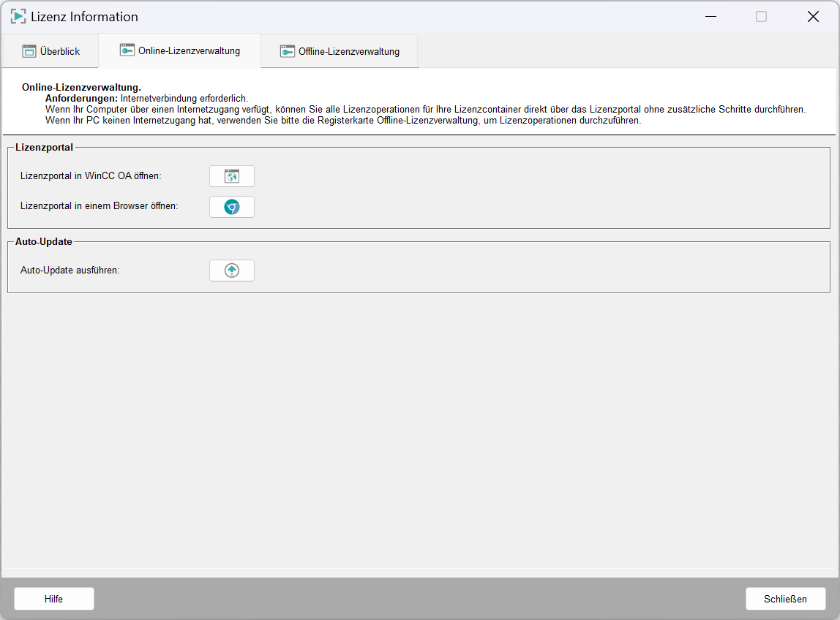Click the key icon on Online-Lizenzverwaltung tab

coord(127,50)
